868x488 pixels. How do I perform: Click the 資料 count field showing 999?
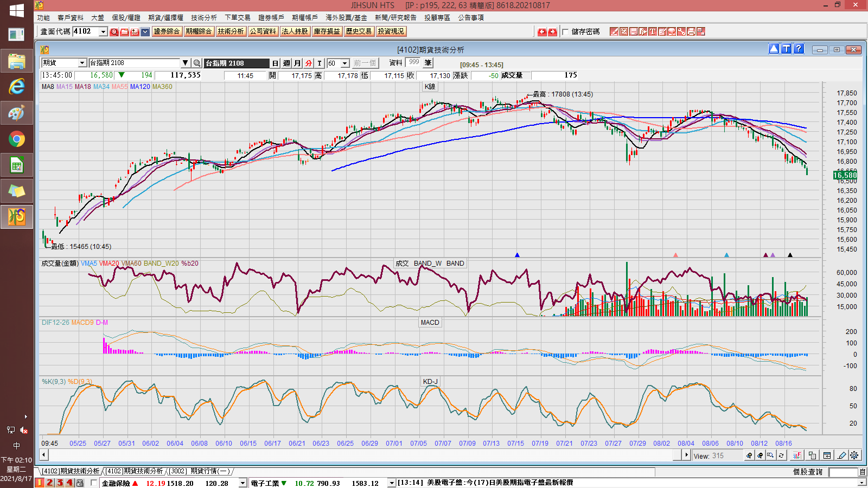(x=413, y=63)
